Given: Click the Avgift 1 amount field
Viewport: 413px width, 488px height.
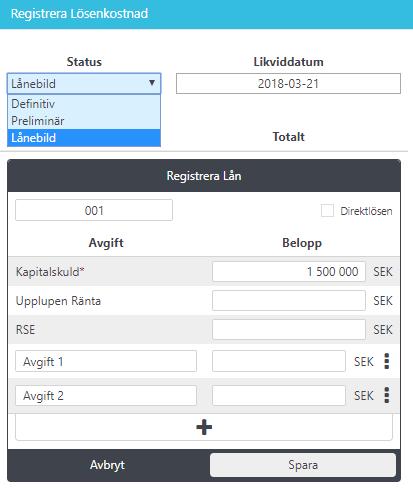Looking at the screenshot, I should (x=279, y=361).
